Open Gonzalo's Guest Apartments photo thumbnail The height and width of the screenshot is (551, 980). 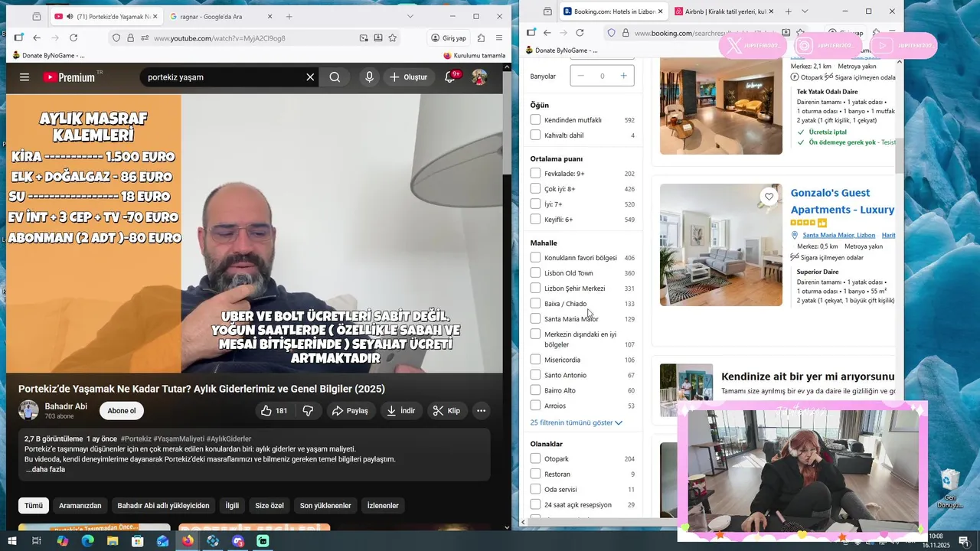pyautogui.click(x=721, y=245)
